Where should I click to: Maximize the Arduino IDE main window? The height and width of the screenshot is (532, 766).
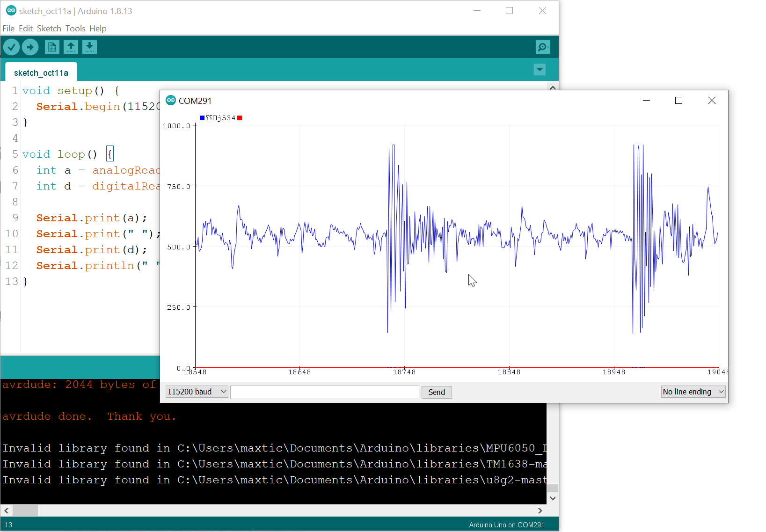pos(509,11)
